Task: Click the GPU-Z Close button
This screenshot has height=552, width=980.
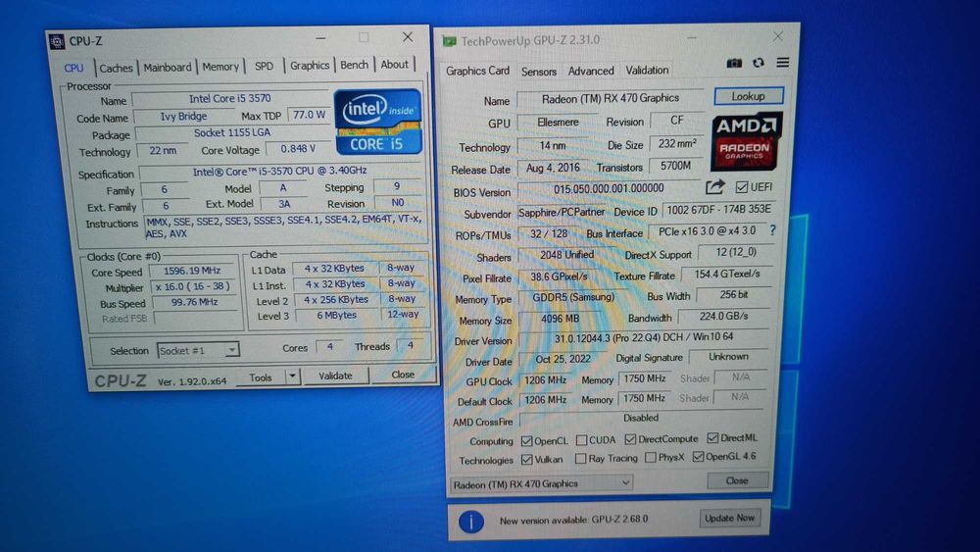Action: [737, 480]
